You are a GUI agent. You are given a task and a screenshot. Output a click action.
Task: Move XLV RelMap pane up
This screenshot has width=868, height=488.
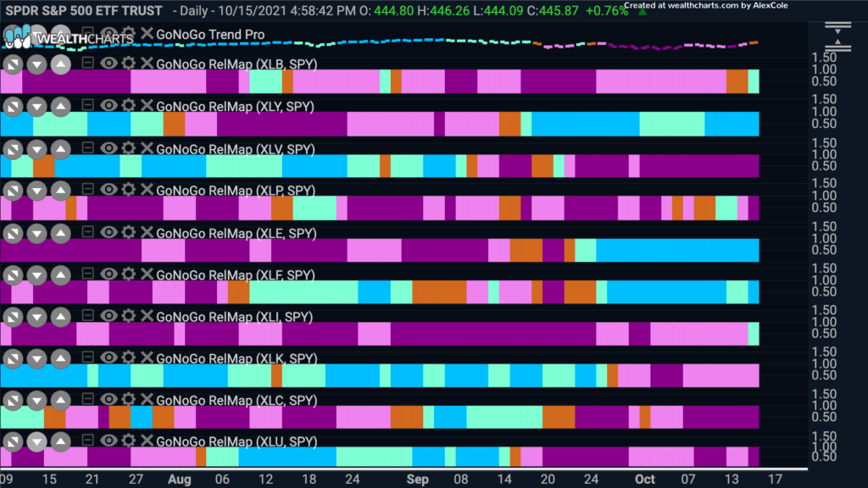point(61,149)
